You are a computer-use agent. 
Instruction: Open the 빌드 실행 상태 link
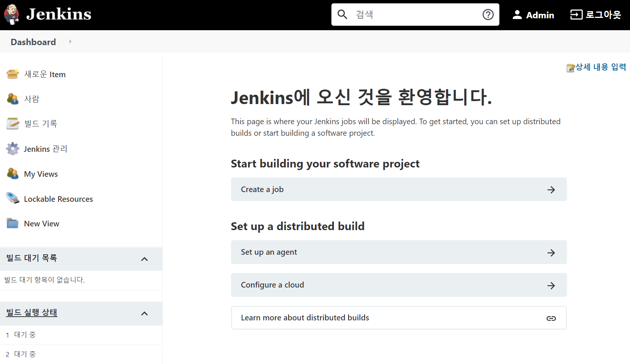(31, 312)
